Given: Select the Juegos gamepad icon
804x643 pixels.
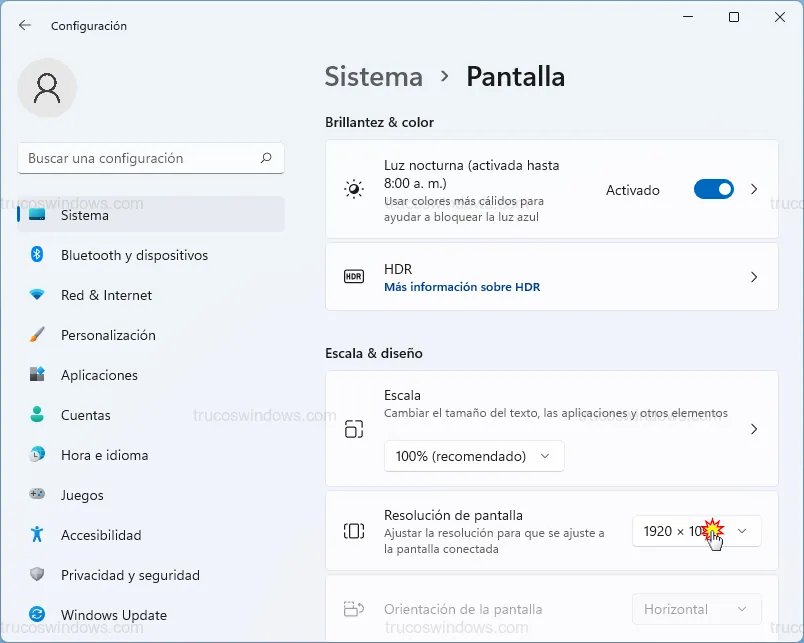Looking at the screenshot, I should point(37,495).
